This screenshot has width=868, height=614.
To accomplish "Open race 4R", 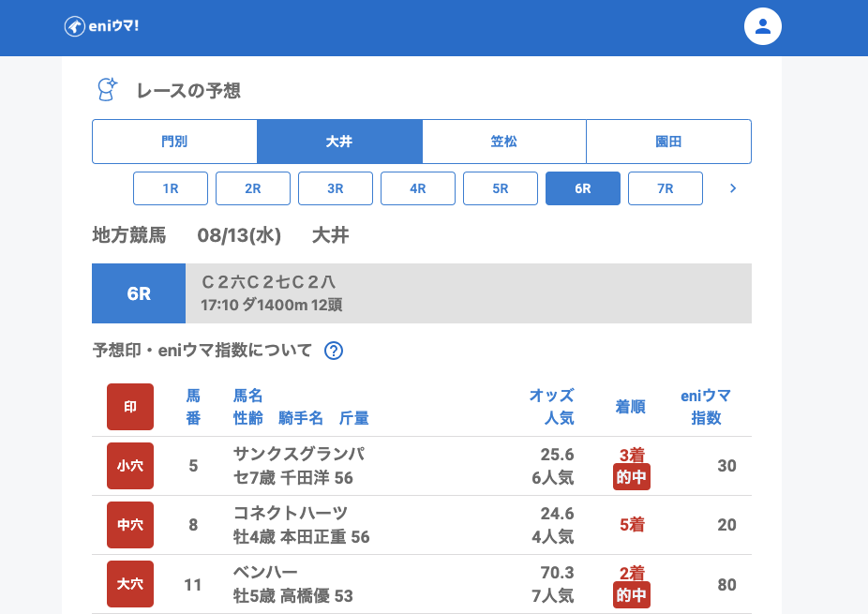I will (x=418, y=188).
